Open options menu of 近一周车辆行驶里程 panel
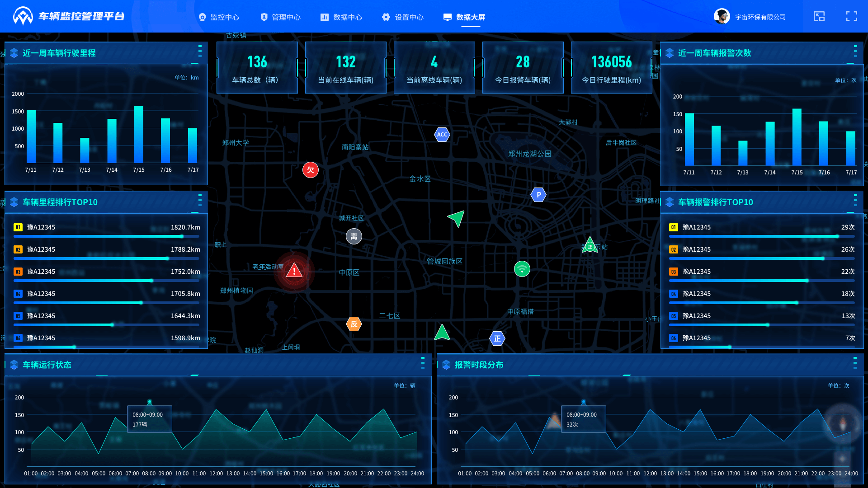Screen dimensions: 868x488 tap(200, 51)
